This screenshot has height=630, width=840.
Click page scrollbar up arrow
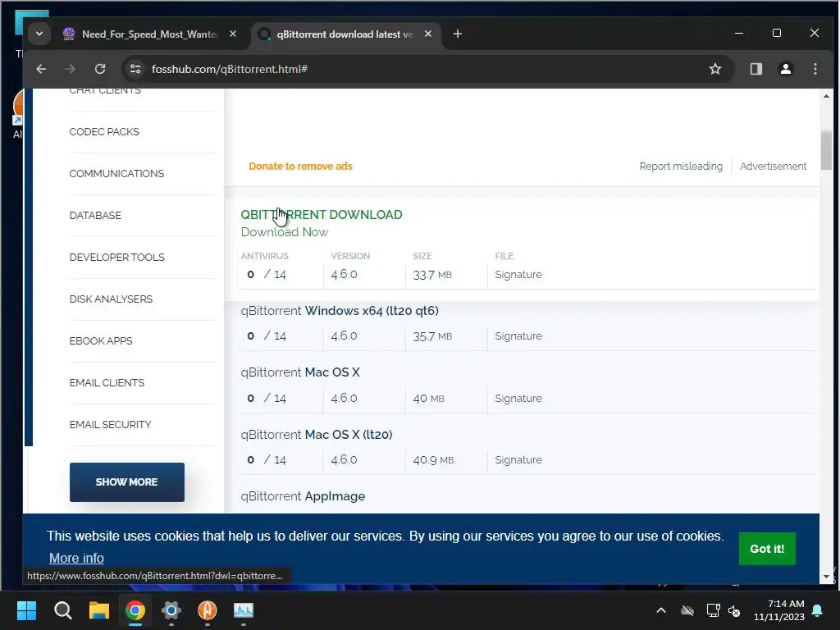826,97
